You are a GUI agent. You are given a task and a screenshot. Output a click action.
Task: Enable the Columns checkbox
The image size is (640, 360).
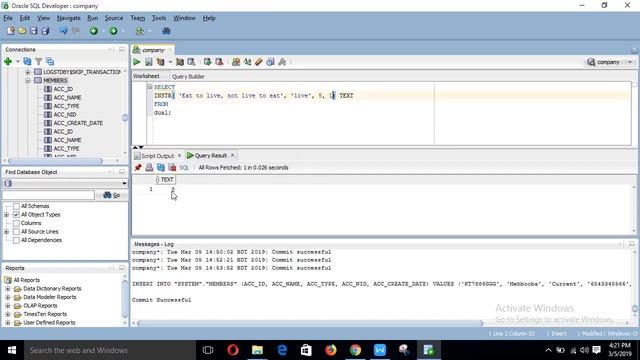click(16, 223)
